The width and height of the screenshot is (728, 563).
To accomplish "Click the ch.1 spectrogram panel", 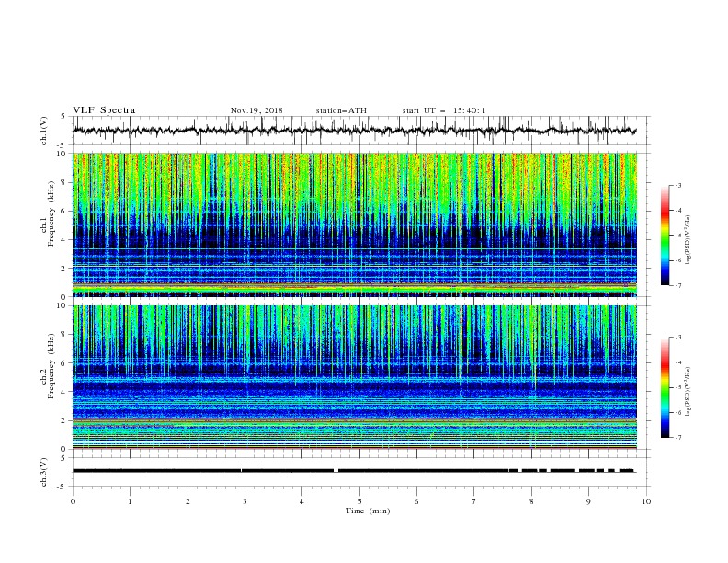I will tap(354, 224).
